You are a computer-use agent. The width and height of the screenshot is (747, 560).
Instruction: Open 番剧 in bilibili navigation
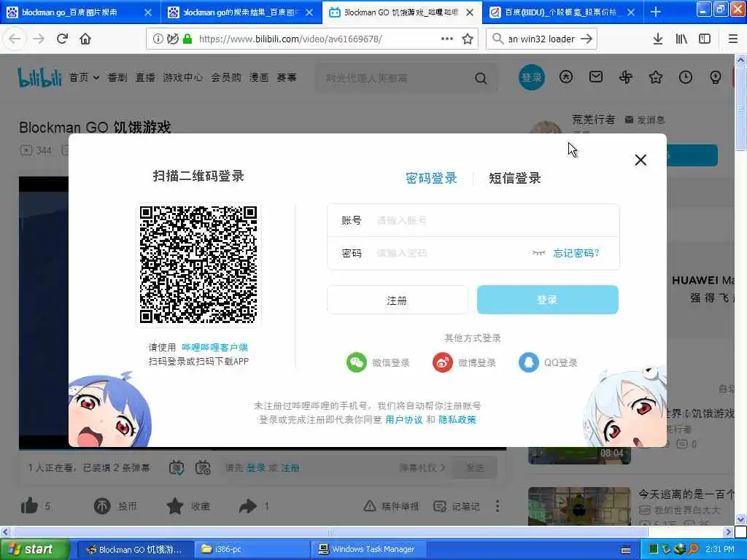[117, 77]
